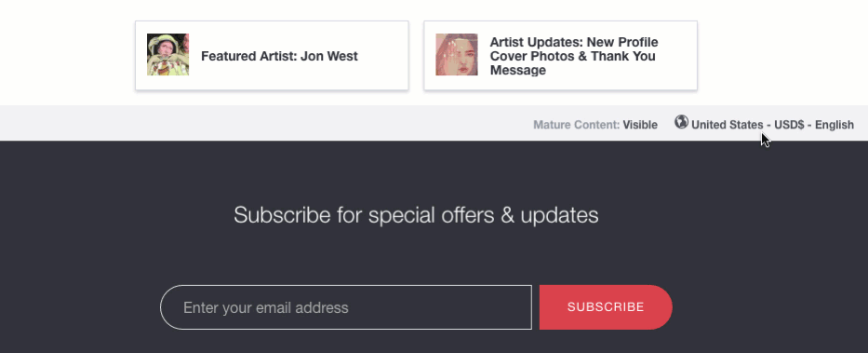The width and height of the screenshot is (868, 353).
Task: Focus the email address input field
Action: tap(346, 307)
